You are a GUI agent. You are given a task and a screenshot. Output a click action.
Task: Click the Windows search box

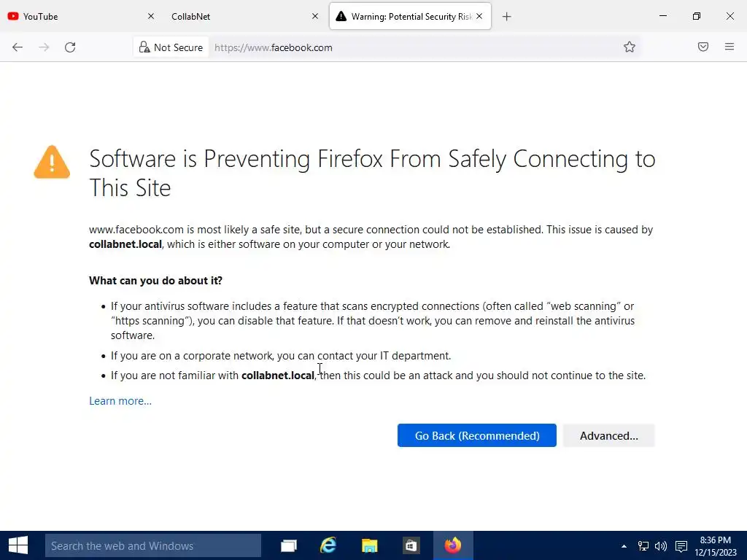(x=153, y=545)
